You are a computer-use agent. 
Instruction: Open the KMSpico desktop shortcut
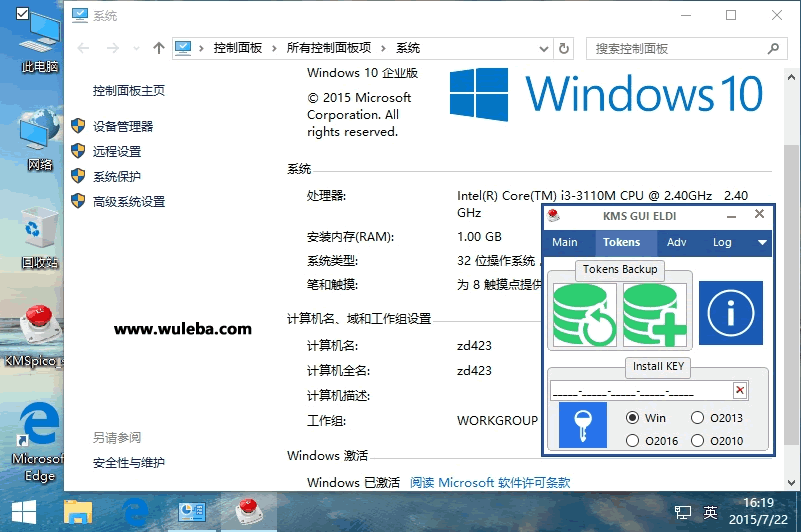[37, 336]
